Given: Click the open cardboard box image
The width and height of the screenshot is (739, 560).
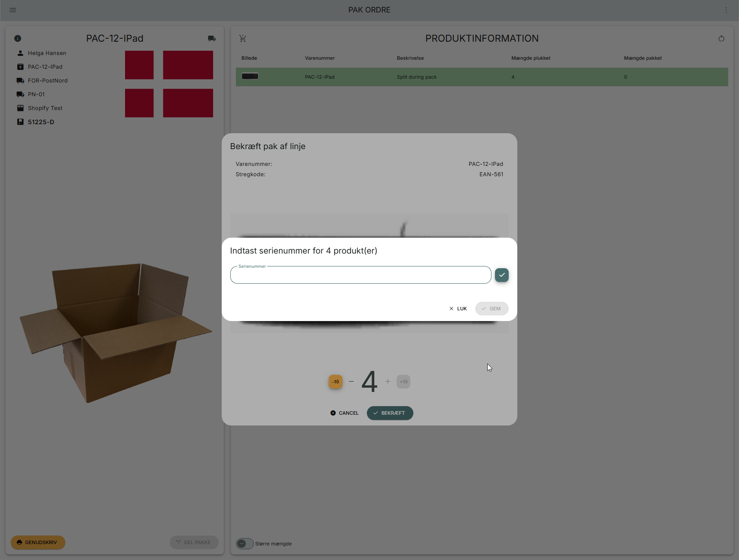Looking at the screenshot, I should coord(116,333).
